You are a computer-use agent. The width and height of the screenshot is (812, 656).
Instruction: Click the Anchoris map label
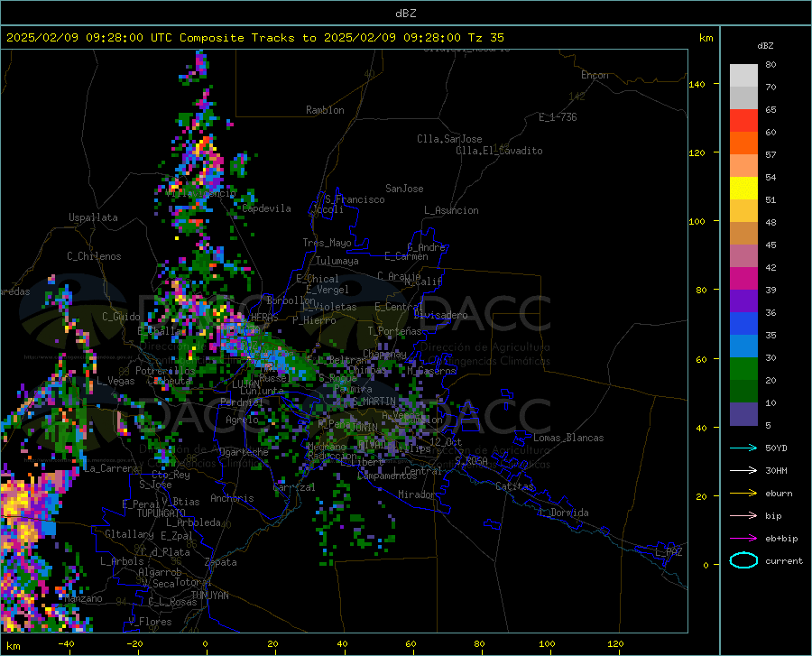232,499
